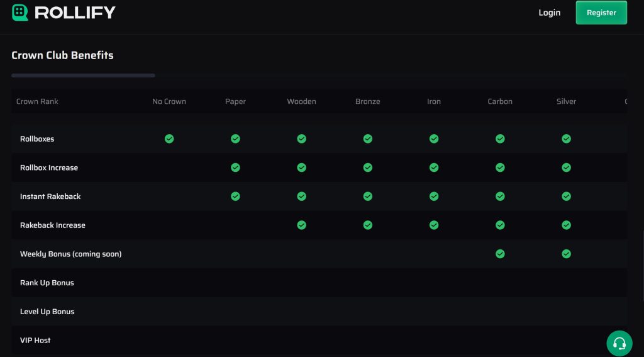The image size is (644, 357).
Task: Open the Login link
Action: (549, 13)
